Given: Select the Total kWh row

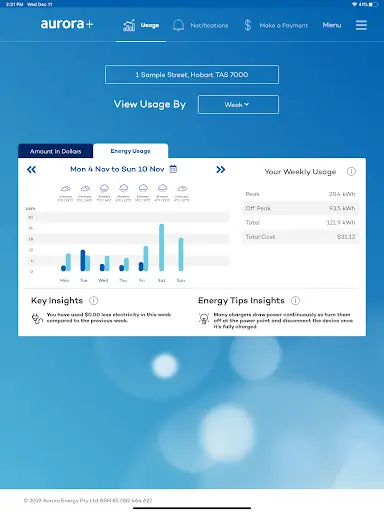Looking at the screenshot, I should (x=300, y=222).
